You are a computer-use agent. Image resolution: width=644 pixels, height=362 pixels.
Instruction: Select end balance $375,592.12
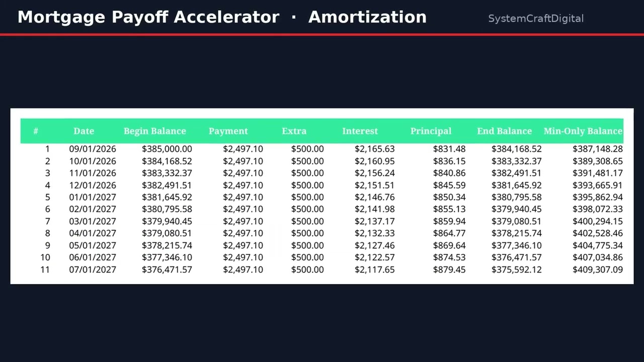point(517,269)
